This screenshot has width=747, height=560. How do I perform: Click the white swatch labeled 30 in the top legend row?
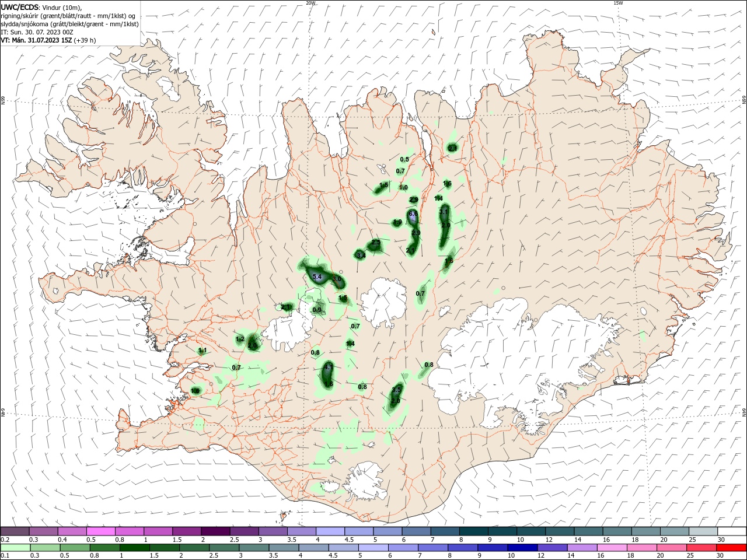coord(732,531)
